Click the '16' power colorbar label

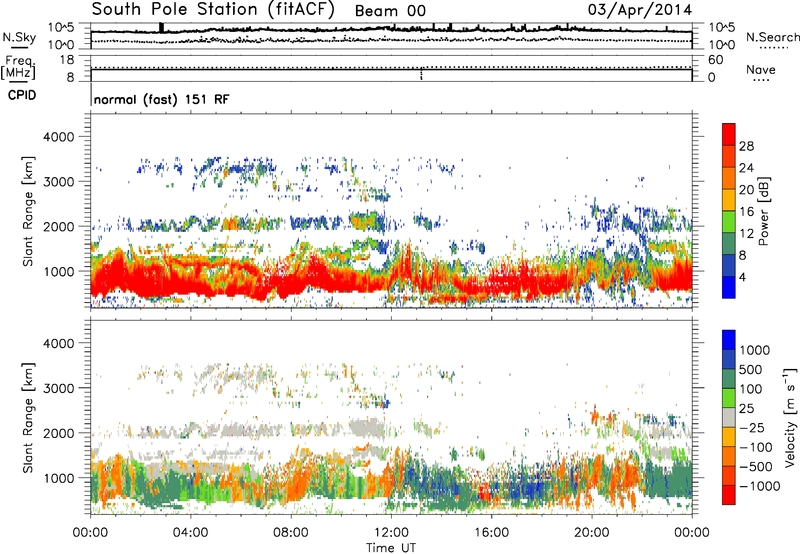746,212
